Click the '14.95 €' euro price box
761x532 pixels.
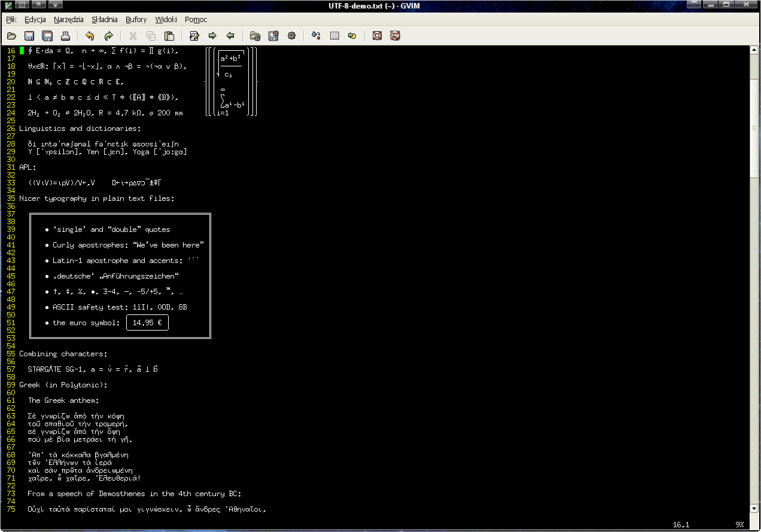click(x=148, y=323)
